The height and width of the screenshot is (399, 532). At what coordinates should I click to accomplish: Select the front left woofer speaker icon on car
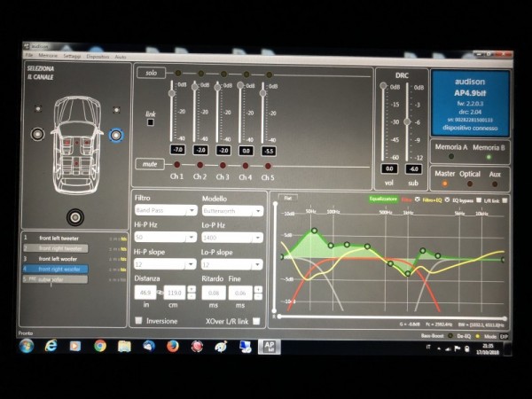tap(37, 135)
